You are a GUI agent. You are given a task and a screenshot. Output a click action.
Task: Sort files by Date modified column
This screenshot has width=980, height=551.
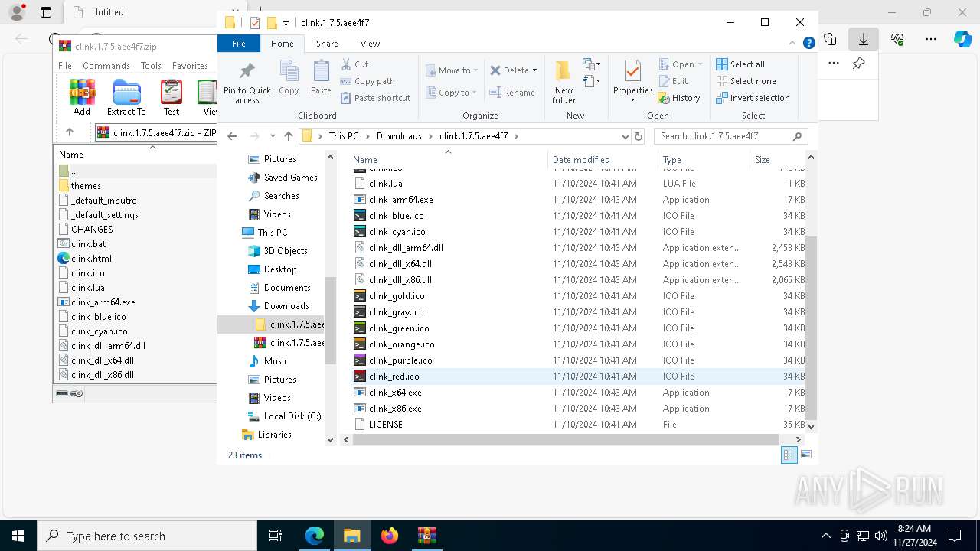tap(602, 160)
